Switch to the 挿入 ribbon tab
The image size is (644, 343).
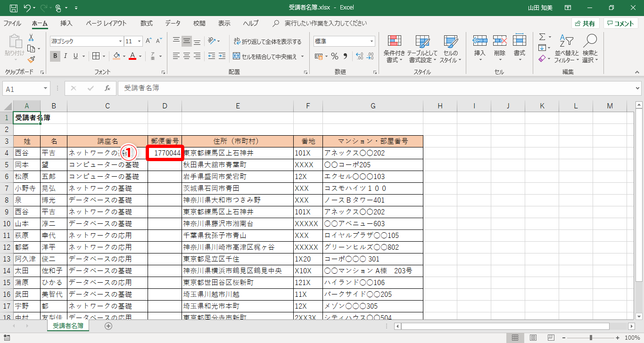pyautogui.click(x=66, y=23)
